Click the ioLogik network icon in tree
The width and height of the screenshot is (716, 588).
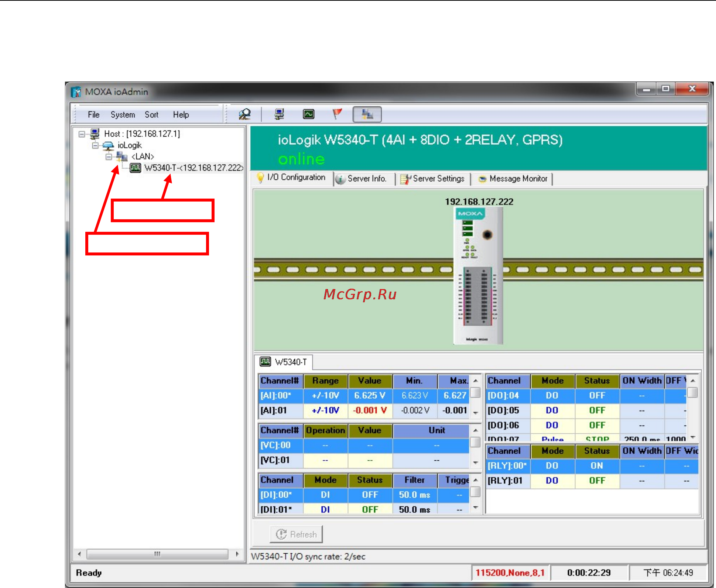pos(108,145)
